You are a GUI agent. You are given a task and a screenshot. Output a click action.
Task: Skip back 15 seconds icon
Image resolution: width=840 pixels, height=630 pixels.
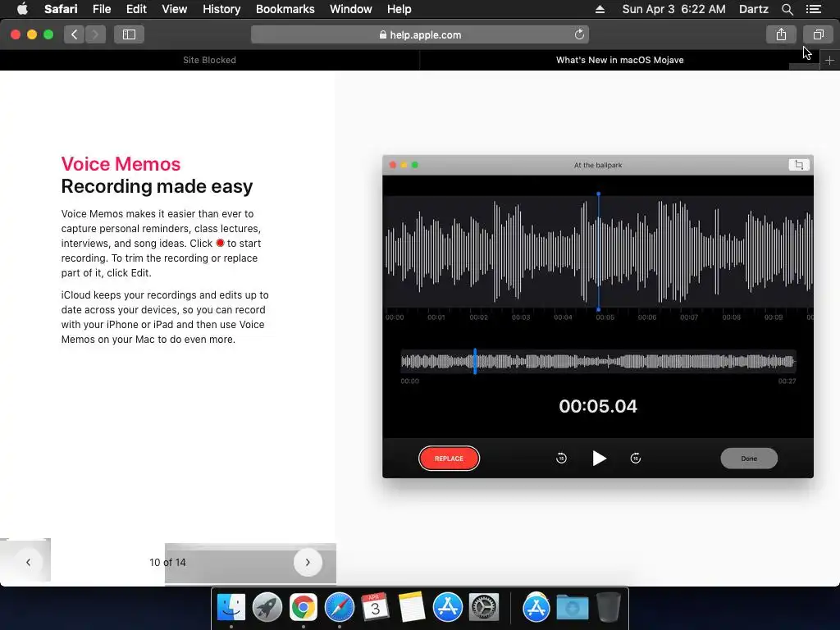561,458
